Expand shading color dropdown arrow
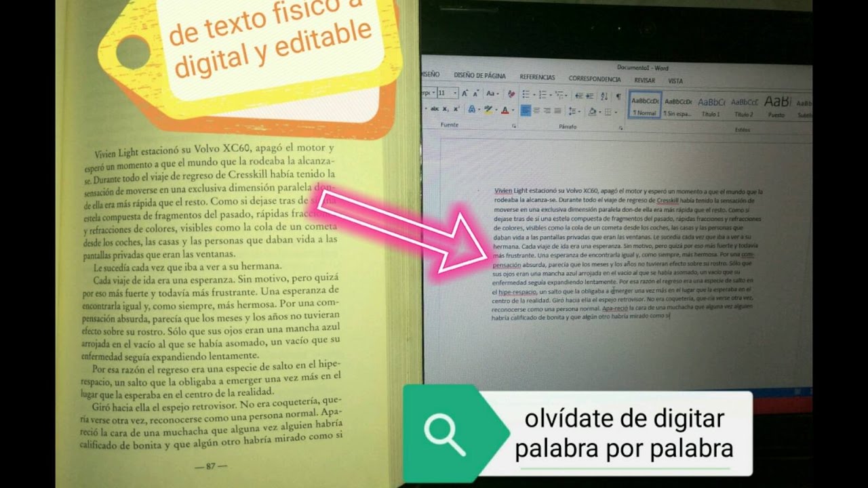Viewport: 868px width, 488px height. (600, 112)
